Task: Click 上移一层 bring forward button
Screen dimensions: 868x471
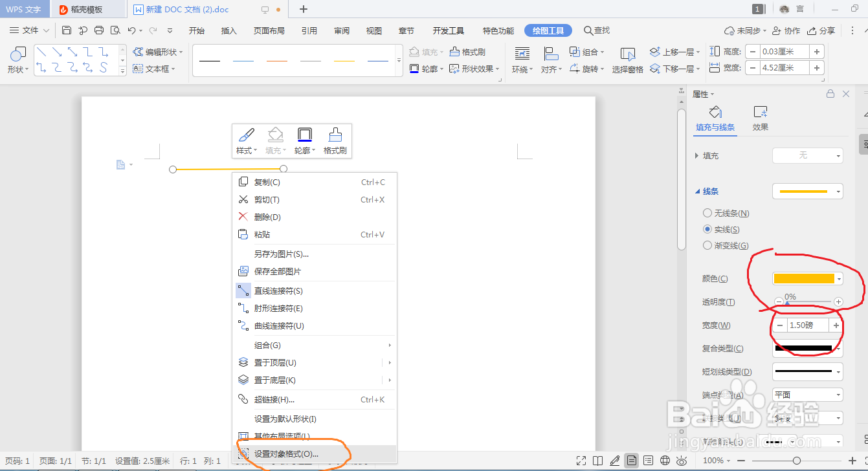Action: click(x=675, y=52)
